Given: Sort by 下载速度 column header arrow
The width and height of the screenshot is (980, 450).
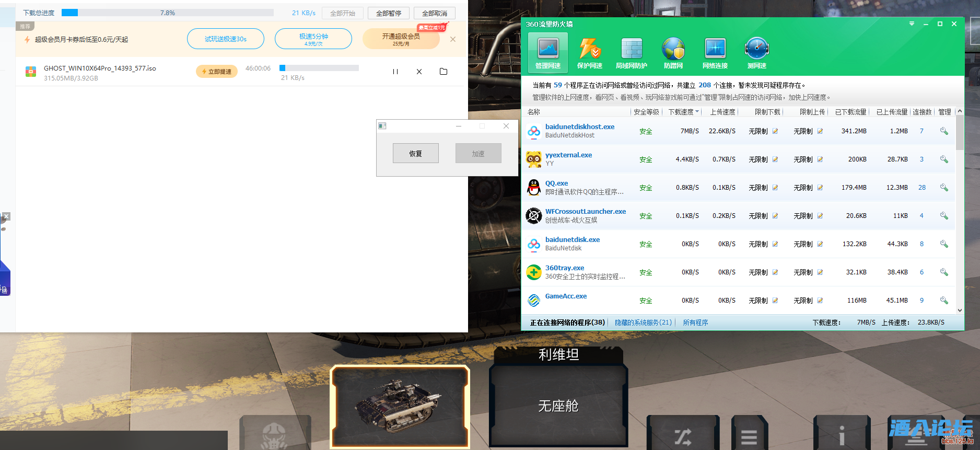Looking at the screenshot, I should [x=697, y=112].
